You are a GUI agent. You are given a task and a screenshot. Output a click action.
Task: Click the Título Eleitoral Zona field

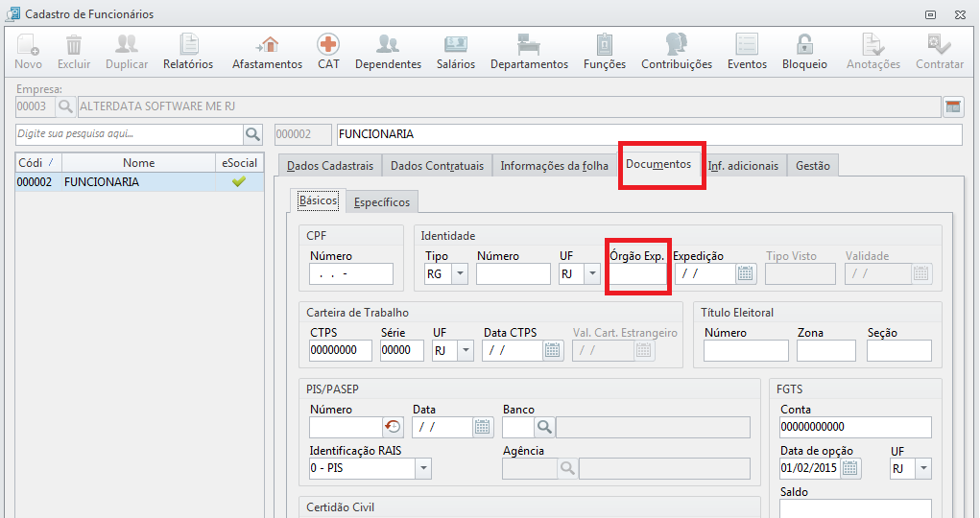point(826,350)
